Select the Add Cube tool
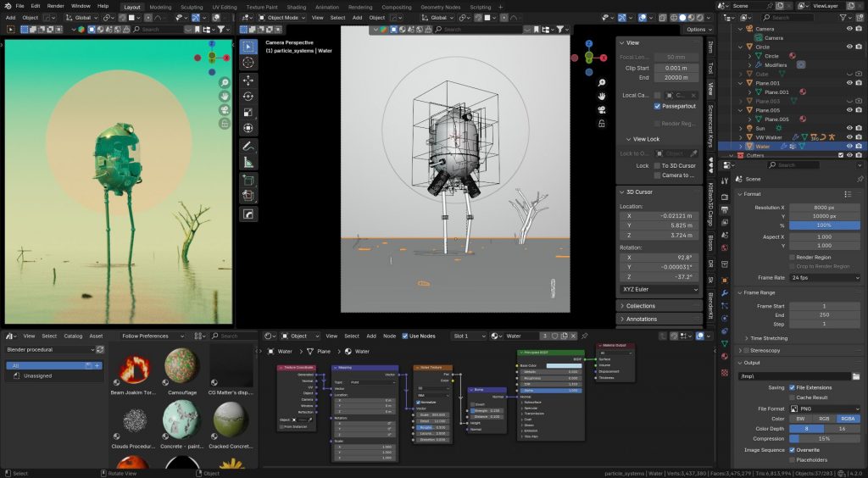 [x=248, y=181]
